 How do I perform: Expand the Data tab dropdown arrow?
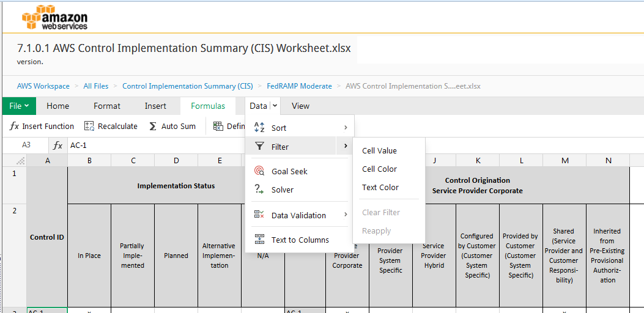275,106
